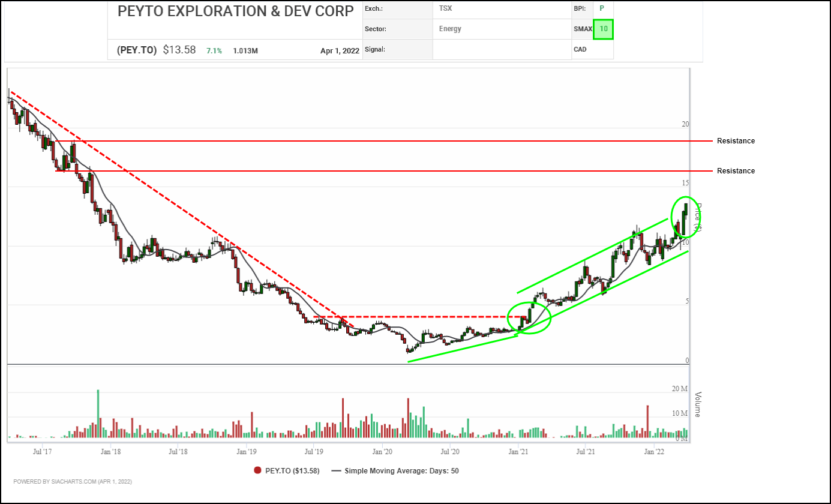Click the 20 M volume axis label
The width and height of the screenshot is (831, 504).
coord(680,389)
